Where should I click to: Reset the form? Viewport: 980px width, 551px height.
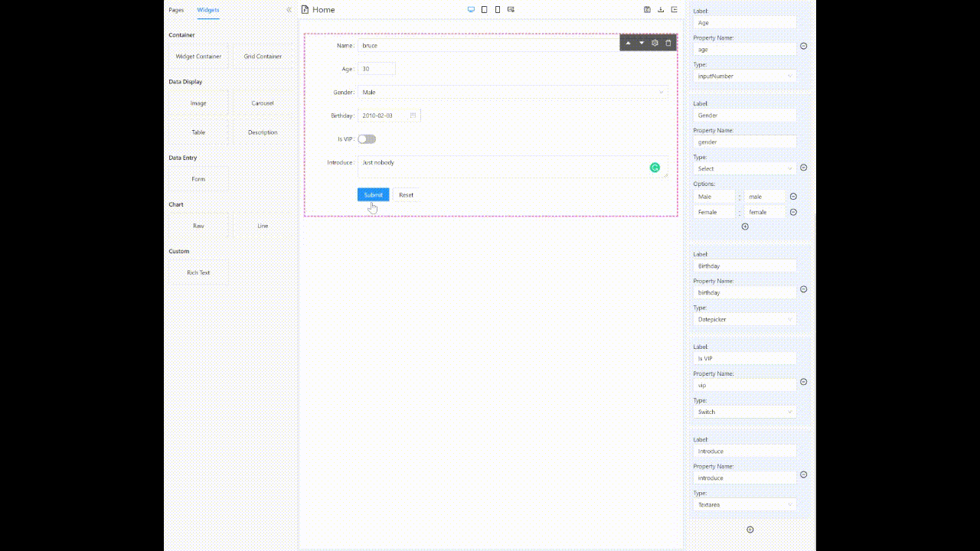click(x=406, y=195)
